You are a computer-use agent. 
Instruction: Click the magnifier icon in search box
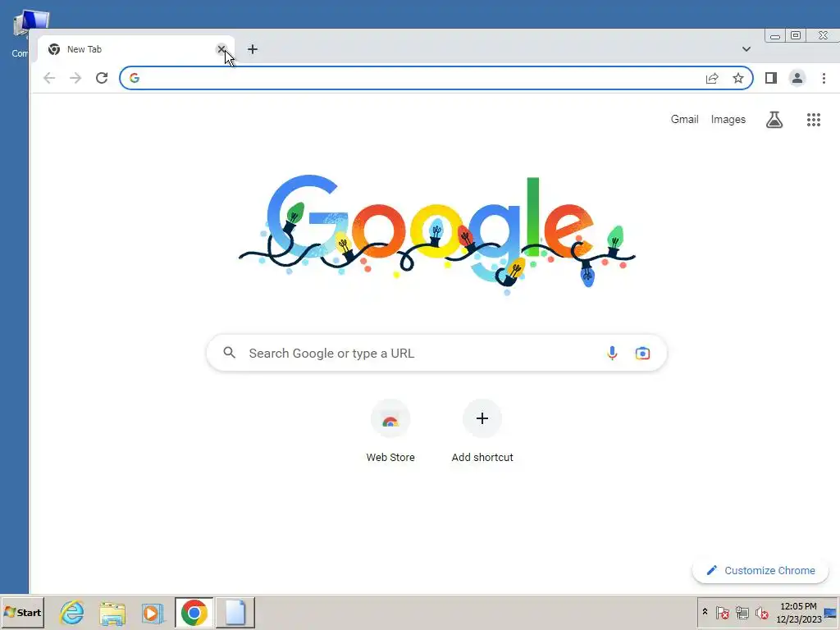pyautogui.click(x=230, y=353)
